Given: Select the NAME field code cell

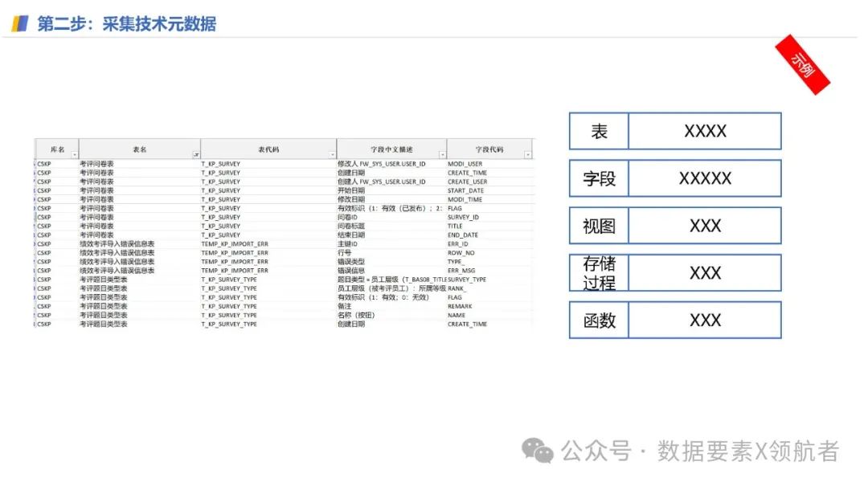Looking at the screenshot, I should (x=490, y=315).
